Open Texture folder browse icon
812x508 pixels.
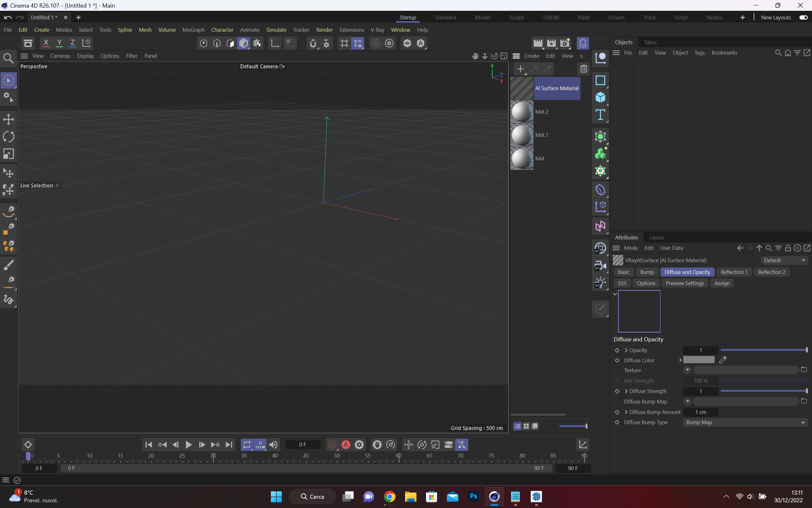coord(804,370)
